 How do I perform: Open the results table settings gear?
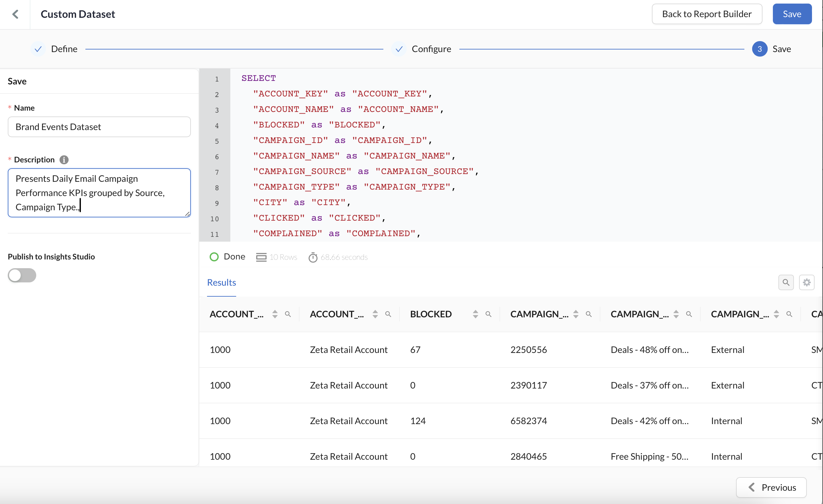(806, 282)
